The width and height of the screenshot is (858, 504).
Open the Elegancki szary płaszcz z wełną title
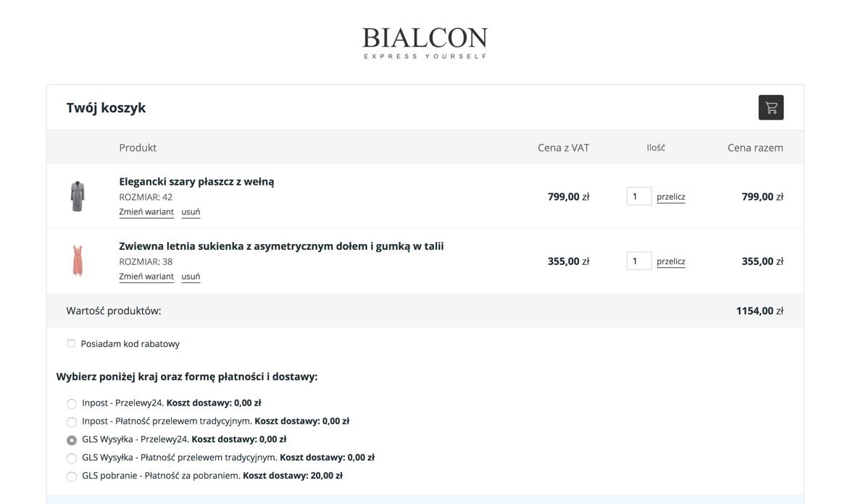[196, 182]
